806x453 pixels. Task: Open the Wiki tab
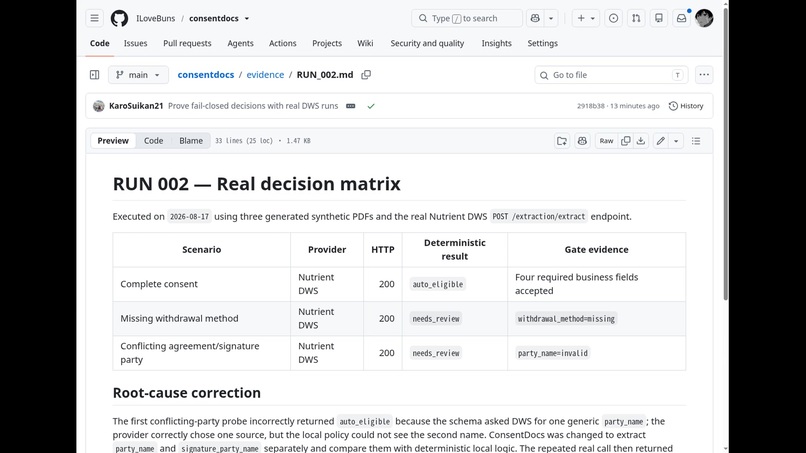365,43
